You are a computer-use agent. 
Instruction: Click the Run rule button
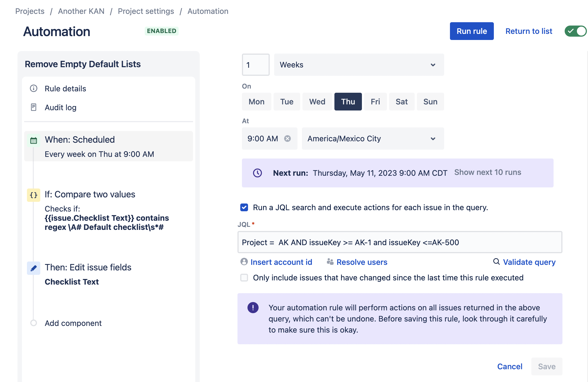[x=472, y=31]
